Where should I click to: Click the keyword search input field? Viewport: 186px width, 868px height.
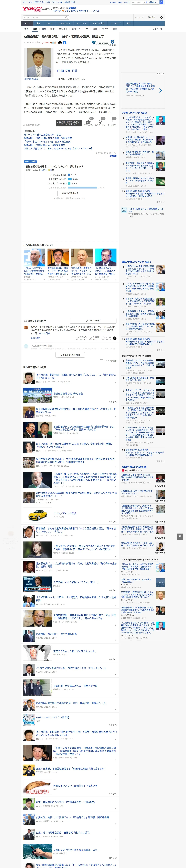click(44, 18)
